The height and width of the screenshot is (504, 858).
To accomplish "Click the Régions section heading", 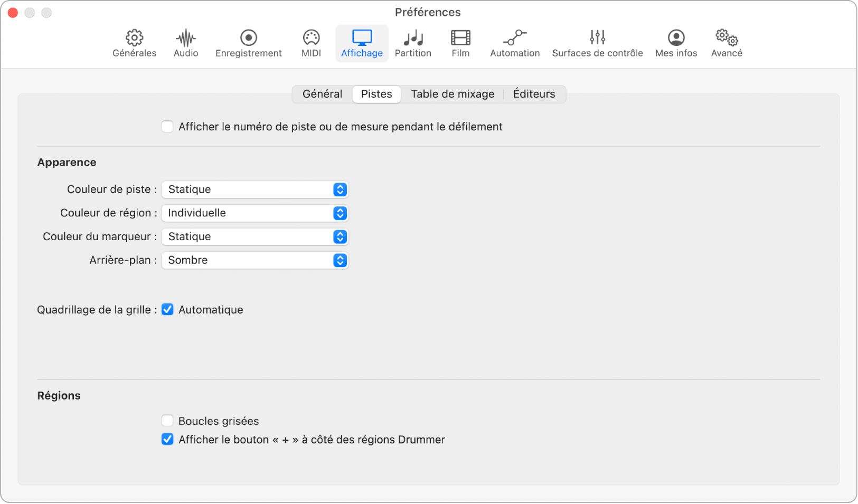I will 59,396.
